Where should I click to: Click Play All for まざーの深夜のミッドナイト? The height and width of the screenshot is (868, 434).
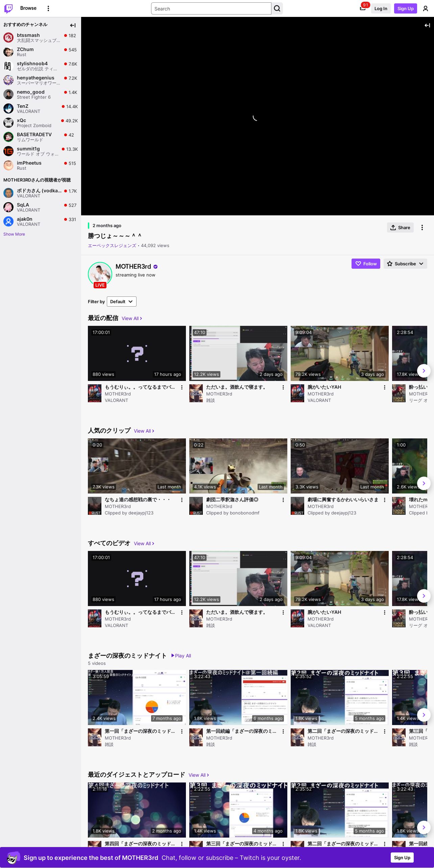181,656
